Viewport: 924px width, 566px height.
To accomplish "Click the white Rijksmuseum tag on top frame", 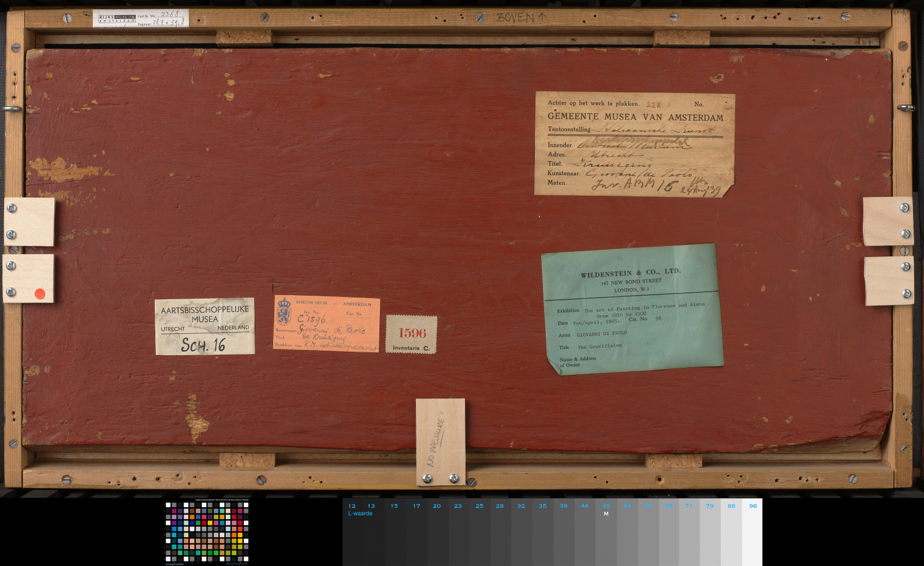I will pyautogui.click(x=140, y=18).
